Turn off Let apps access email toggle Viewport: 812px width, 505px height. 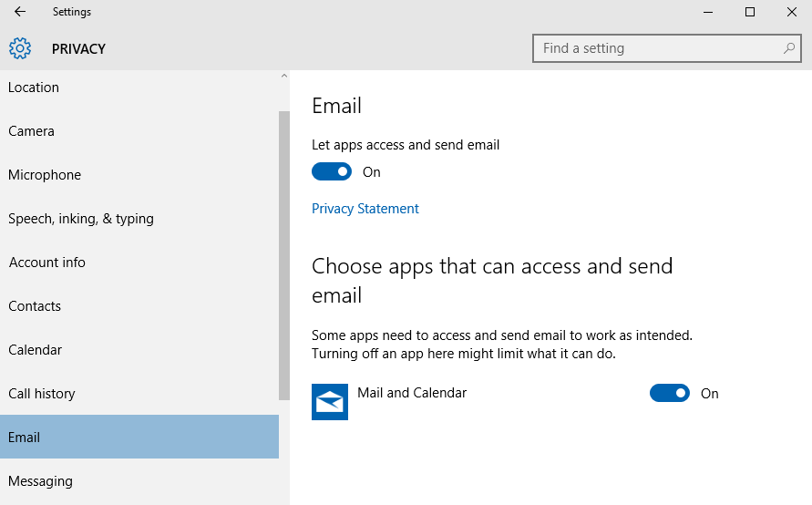[x=332, y=171]
